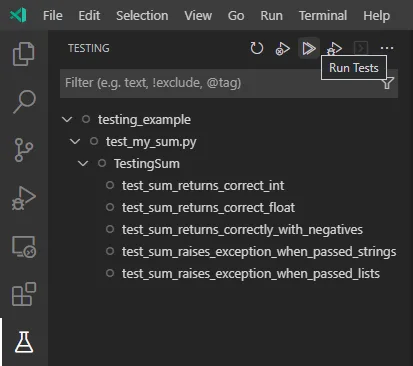
Task: Open the Extensions view icon
Action: coord(24,294)
